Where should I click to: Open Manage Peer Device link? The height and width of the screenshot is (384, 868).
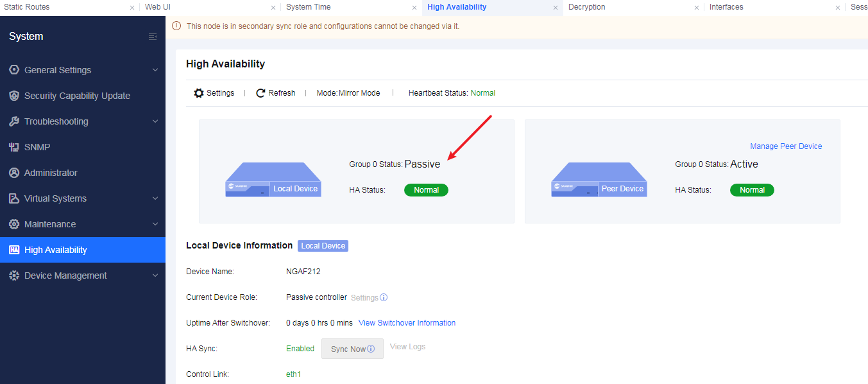[x=786, y=146]
